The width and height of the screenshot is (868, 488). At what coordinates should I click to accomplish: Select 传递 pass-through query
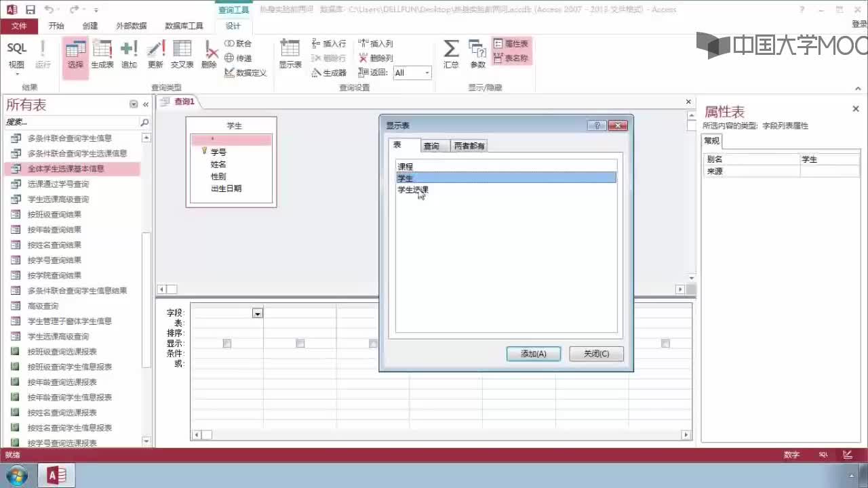coord(238,58)
